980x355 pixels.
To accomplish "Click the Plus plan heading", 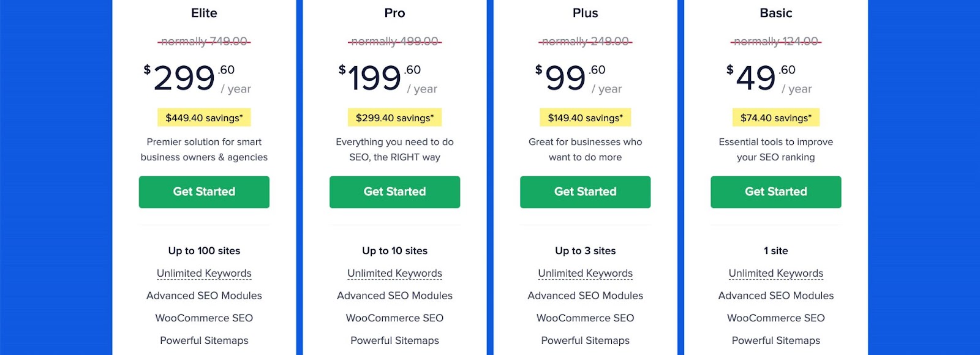I will tap(585, 13).
